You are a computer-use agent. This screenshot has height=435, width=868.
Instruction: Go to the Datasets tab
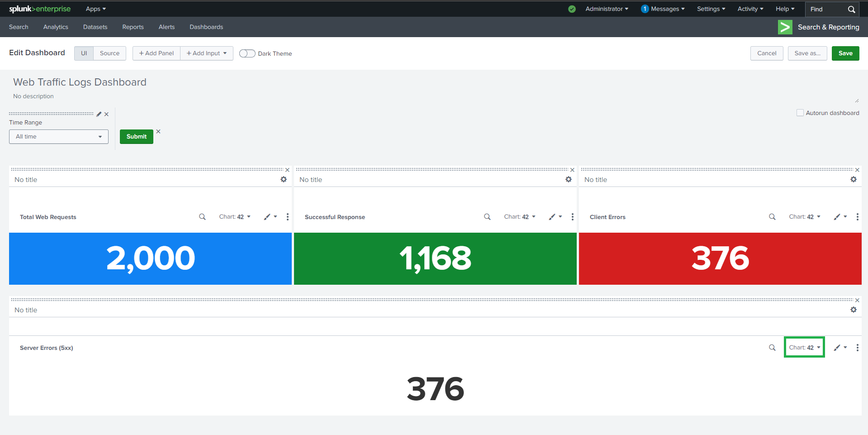click(95, 27)
